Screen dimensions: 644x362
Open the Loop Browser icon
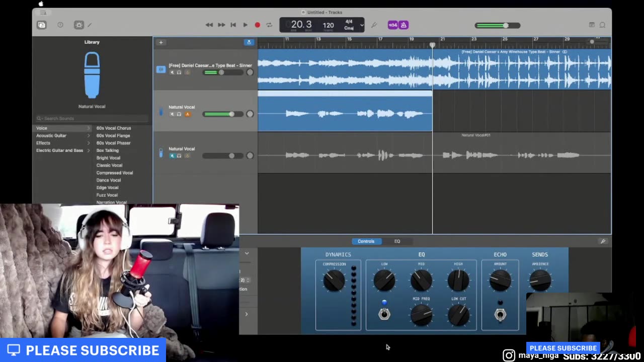[x=602, y=25]
